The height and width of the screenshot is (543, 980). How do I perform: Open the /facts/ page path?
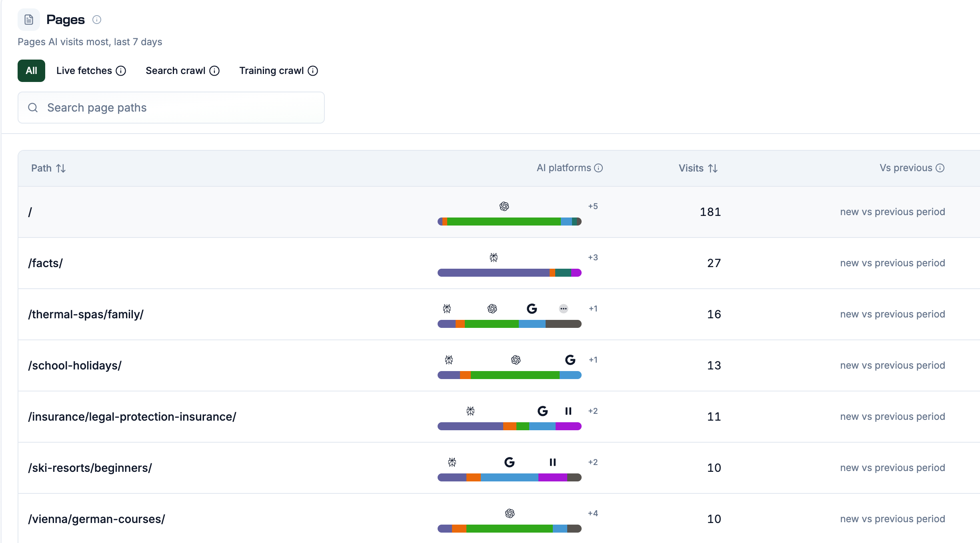(45, 263)
